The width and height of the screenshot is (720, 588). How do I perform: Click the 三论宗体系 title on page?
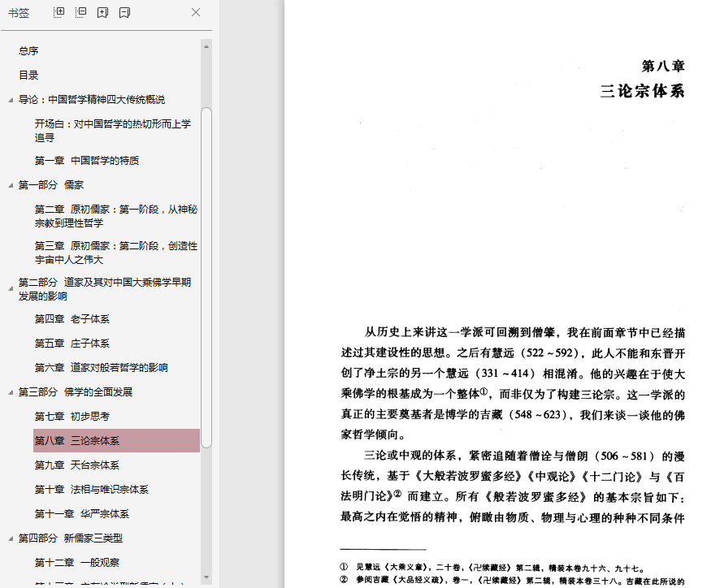pyautogui.click(x=643, y=91)
